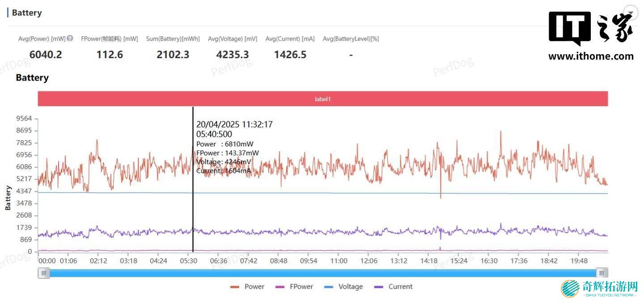Image resolution: width=644 pixels, height=300 pixels.
Task: Select the Avg(Power) value 6040.2
Action: (46, 55)
